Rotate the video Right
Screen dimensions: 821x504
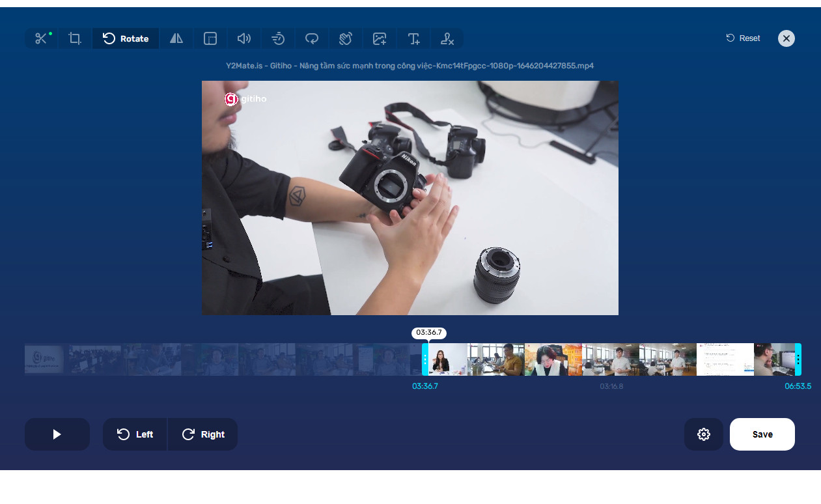tap(203, 434)
